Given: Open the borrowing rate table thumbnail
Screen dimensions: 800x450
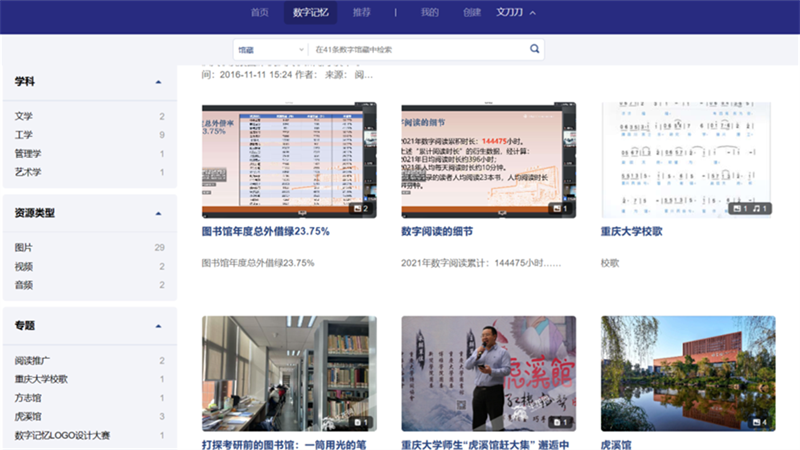Looking at the screenshot, I should tap(289, 160).
